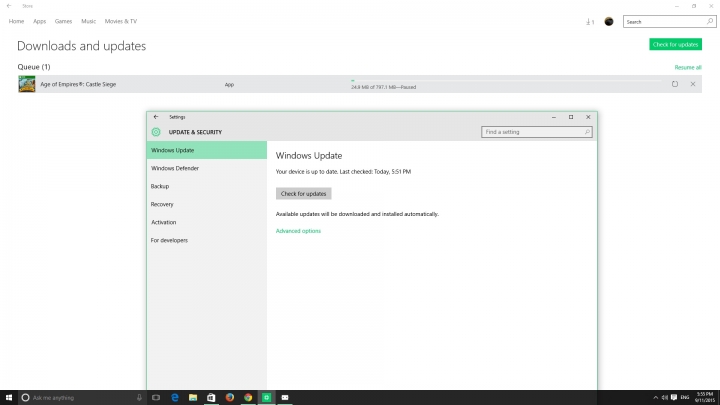Click Age of Empires download progress bar
The image size is (720, 405).
click(x=505, y=80)
